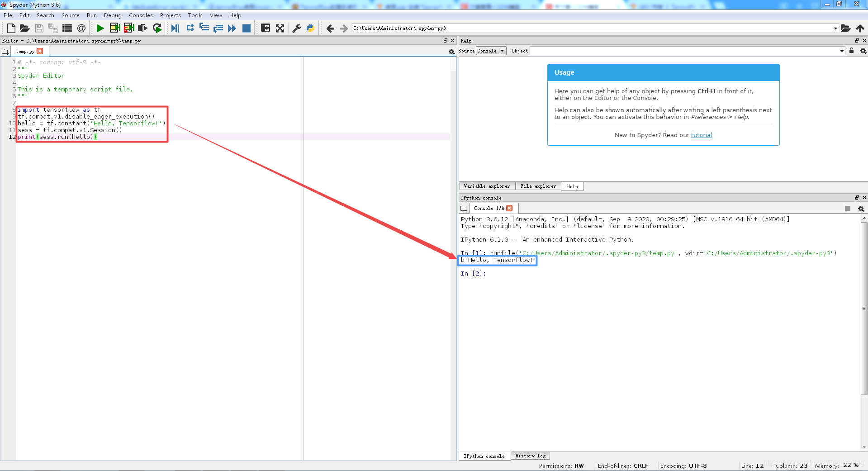The width and height of the screenshot is (868, 471).
Task: Open the Consoles menu
Action: pos(141,15)
